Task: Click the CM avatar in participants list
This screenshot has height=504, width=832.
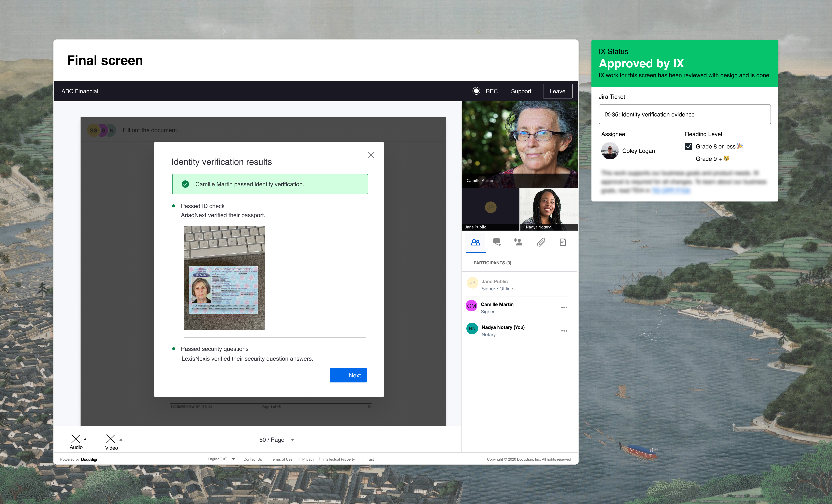Action: [471, 306]
